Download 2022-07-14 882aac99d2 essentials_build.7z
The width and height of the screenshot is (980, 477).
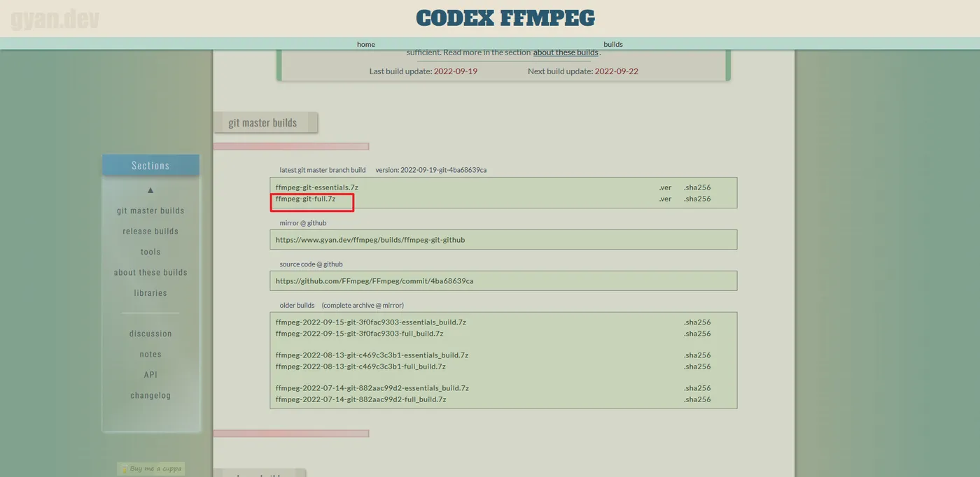click(372, 388)
